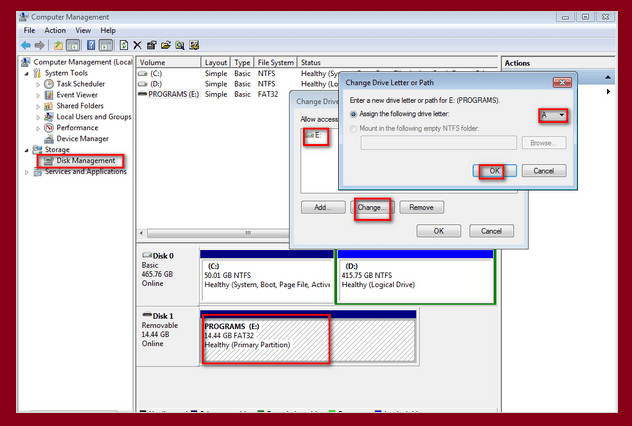Click the Performance icon in tree
Screen dimensions: 632x426
(49, 128)
